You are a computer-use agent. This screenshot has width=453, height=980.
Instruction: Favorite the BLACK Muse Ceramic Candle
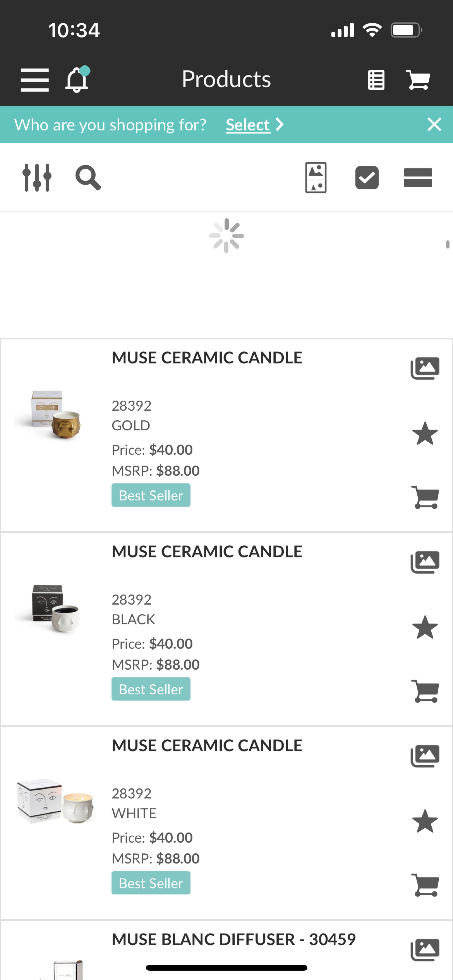pos(425,628)
